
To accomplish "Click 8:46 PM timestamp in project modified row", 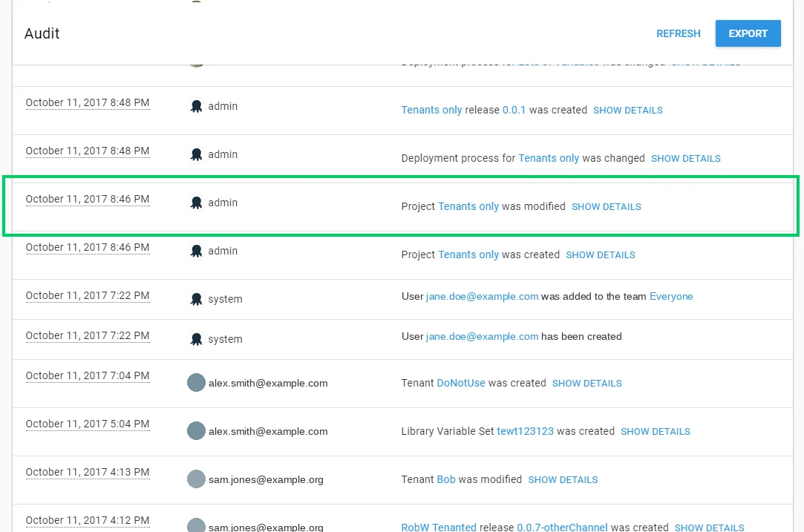I will tap(88, 199).
